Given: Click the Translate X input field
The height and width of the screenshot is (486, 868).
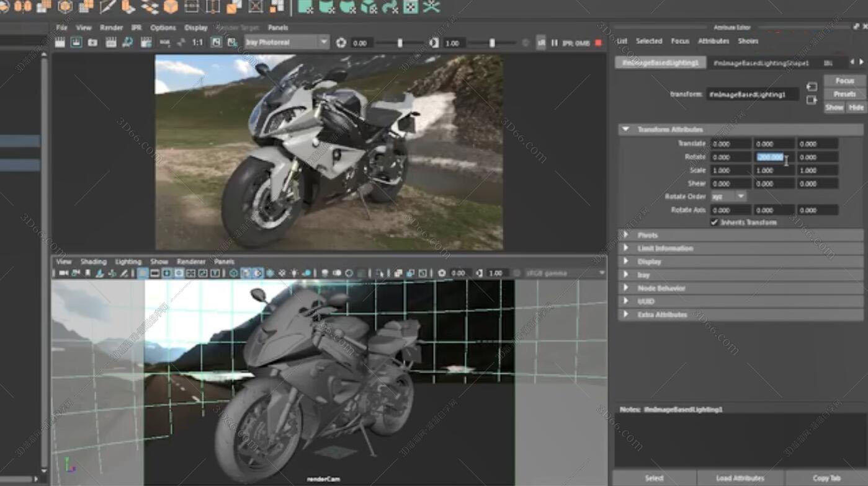Looking at the screenshot, I should click(x=730, y=144).
